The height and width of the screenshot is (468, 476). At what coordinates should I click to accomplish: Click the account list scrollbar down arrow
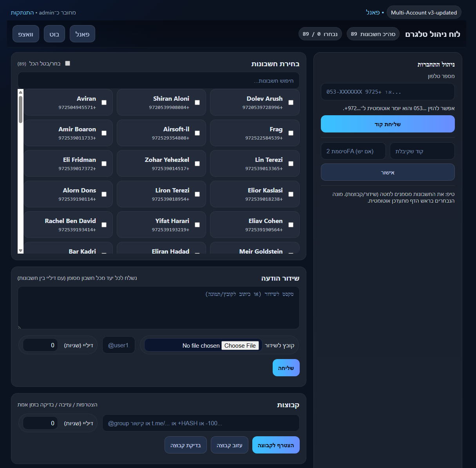pos(20,250)
